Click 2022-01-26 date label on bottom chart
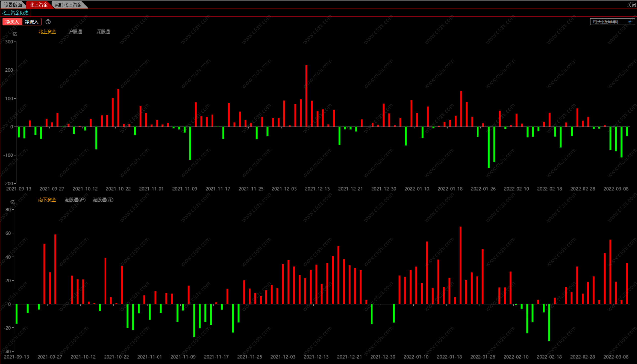This screenshot has height=364, width=637. (x=482, y=357)
